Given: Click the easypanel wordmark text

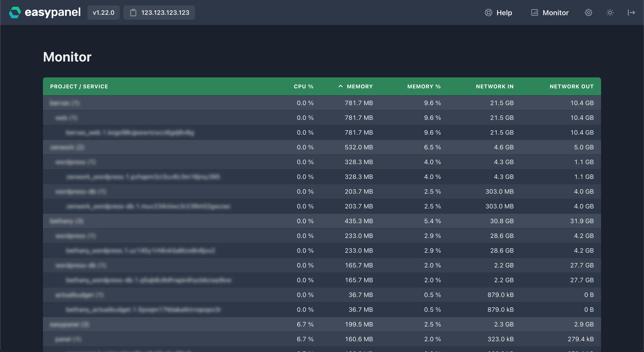Looking at the screenshot, I should 53,13.
